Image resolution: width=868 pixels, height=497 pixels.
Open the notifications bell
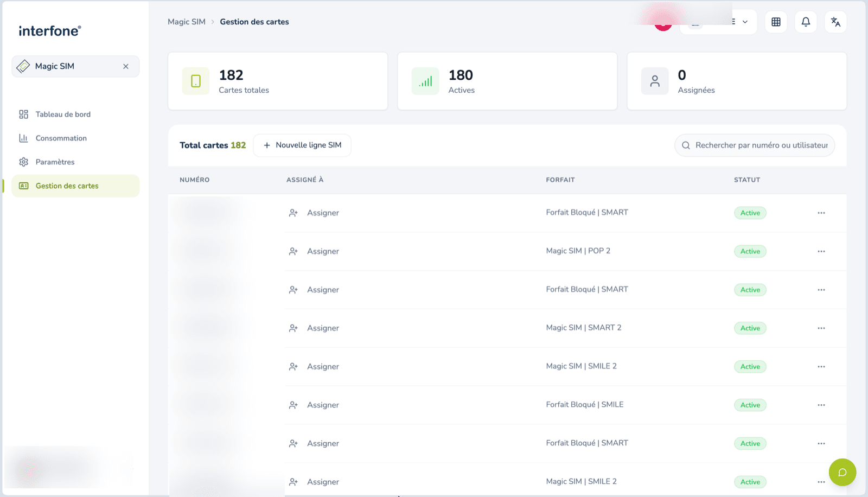coord(806,22)
